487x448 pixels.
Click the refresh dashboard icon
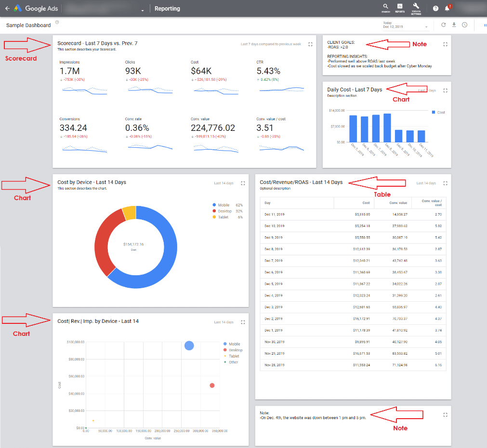tap(443, 25)
